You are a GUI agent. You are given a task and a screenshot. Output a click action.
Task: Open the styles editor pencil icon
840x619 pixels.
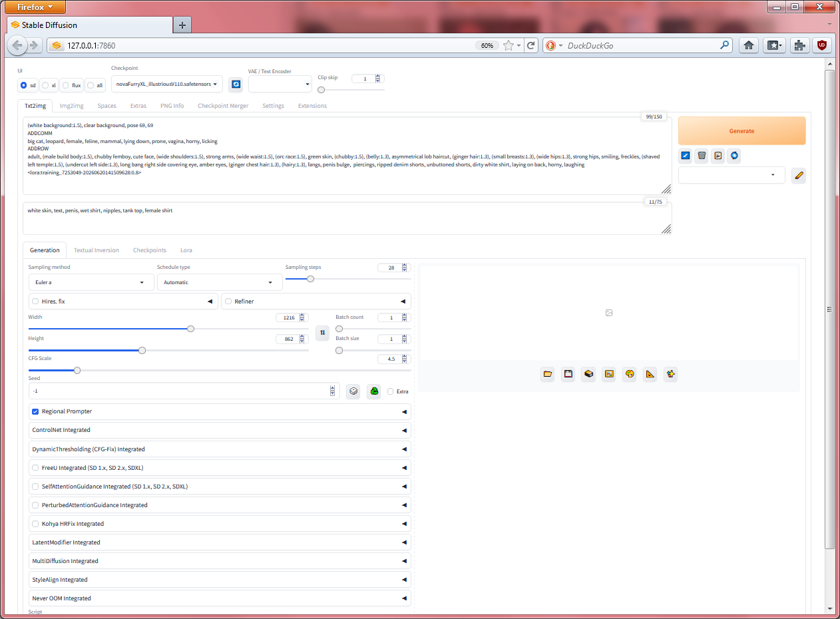pyautogui.click(x=799, y=175)
